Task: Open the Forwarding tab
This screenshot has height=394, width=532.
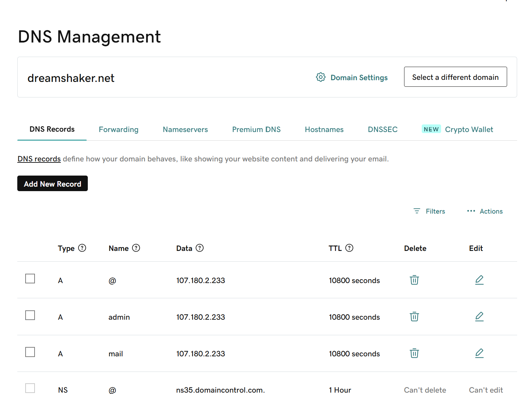Action: click(x=119, y=130)
